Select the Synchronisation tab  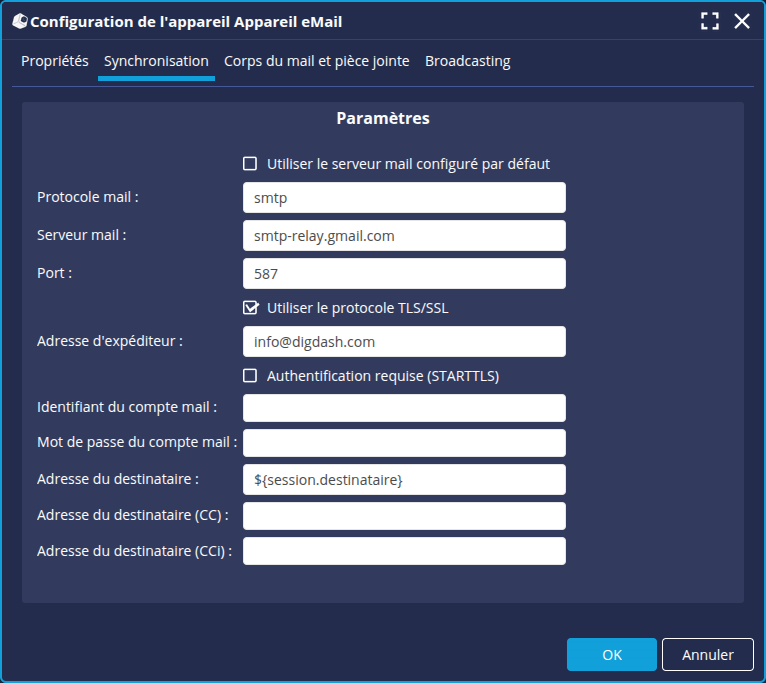point(156,61)
